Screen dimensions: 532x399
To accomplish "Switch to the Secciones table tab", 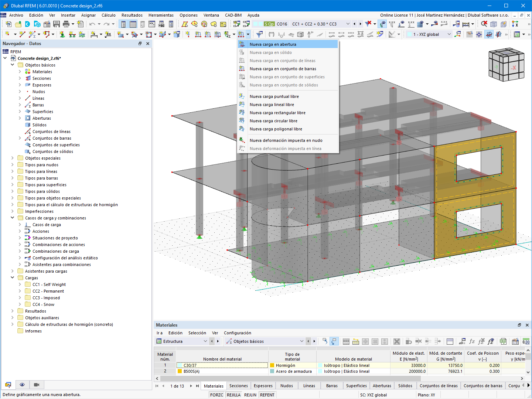I will [x=238, y=386].
